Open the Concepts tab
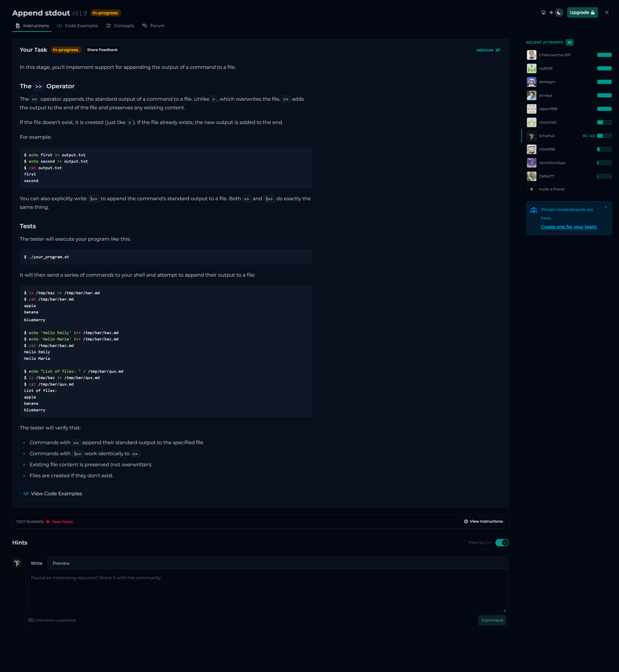This screenshot has height=672, width=619. 120,26
